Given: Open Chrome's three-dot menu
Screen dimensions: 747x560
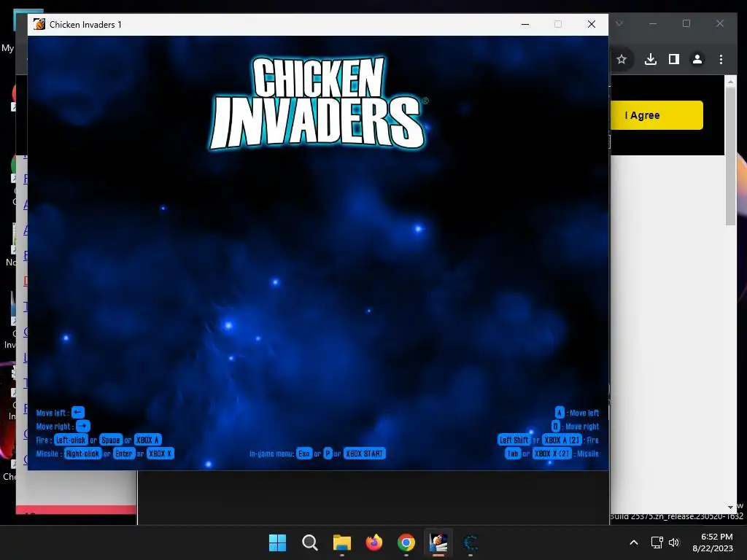Looking at the screenshot, I should pos(721,60).
